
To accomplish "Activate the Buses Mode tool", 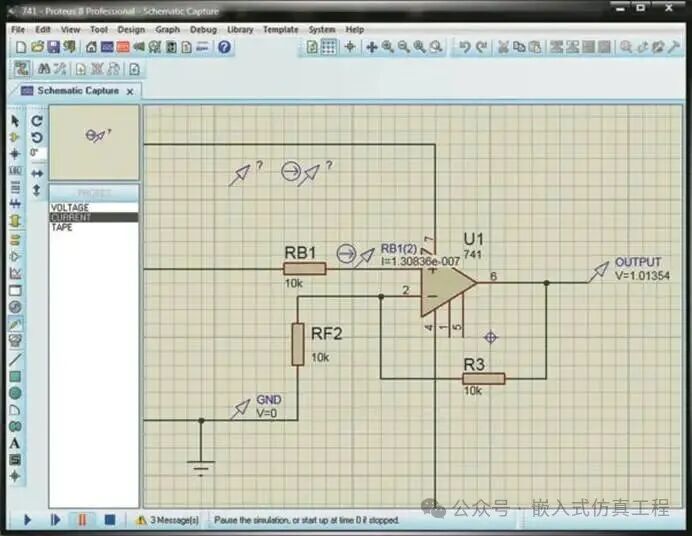I will [x=15, y=203].
